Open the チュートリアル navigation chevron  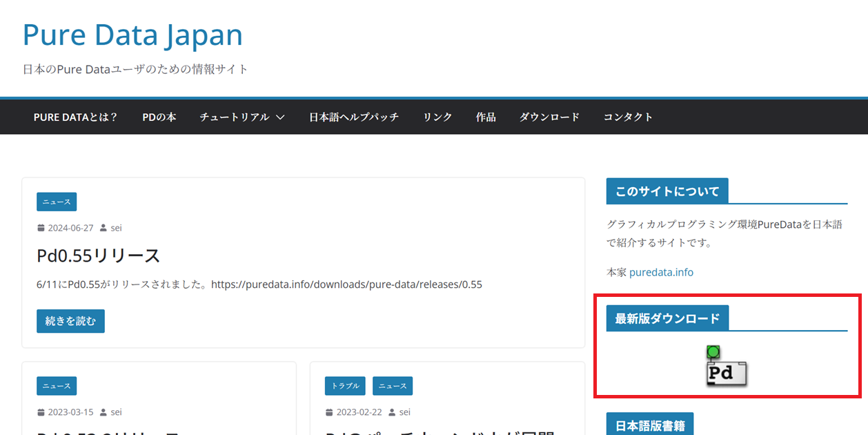point(280,117)
